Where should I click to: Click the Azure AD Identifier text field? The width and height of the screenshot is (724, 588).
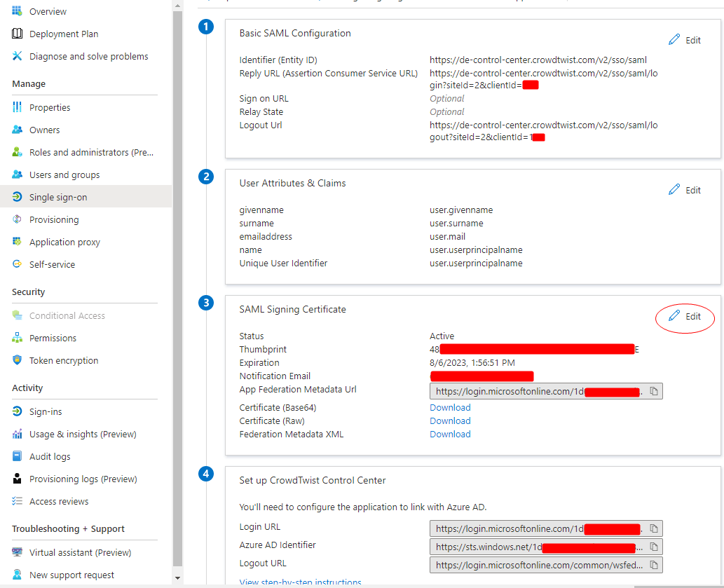click(x=546, y=547)
